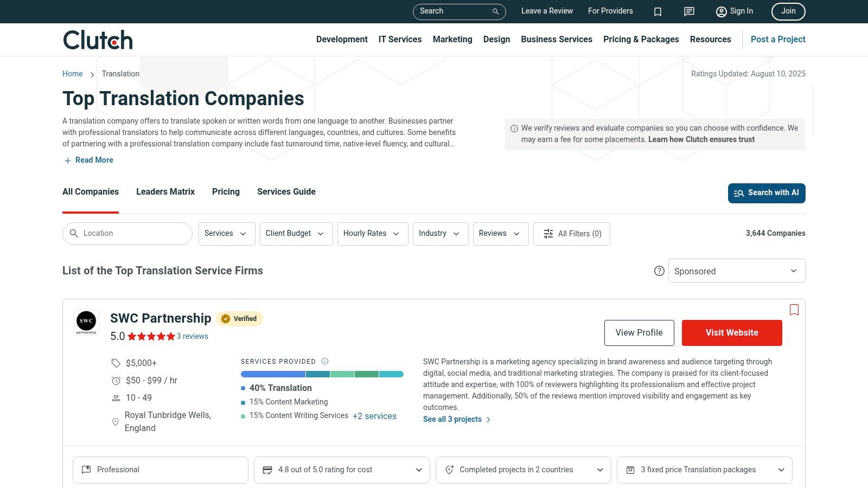Click the flag icon in the Professional box
Screen dimensions: 868x488
click(86, 470)
